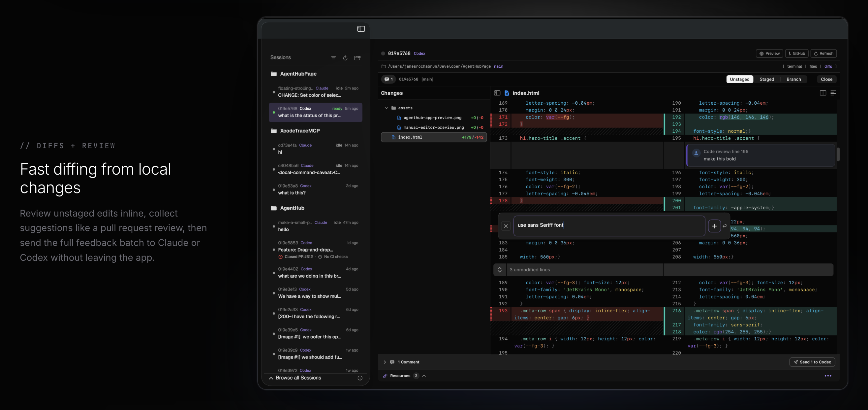Click the diff pane vertical scrollbar
The image size is (868, 410).
point(838,155)
